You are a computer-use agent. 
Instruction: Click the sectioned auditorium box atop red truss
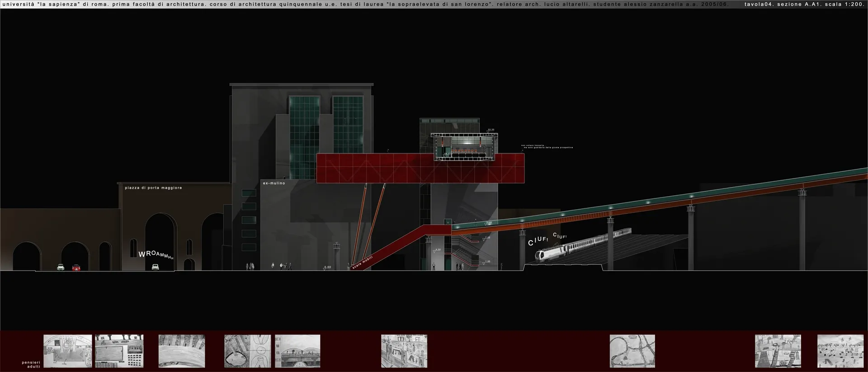click(464, 147)
